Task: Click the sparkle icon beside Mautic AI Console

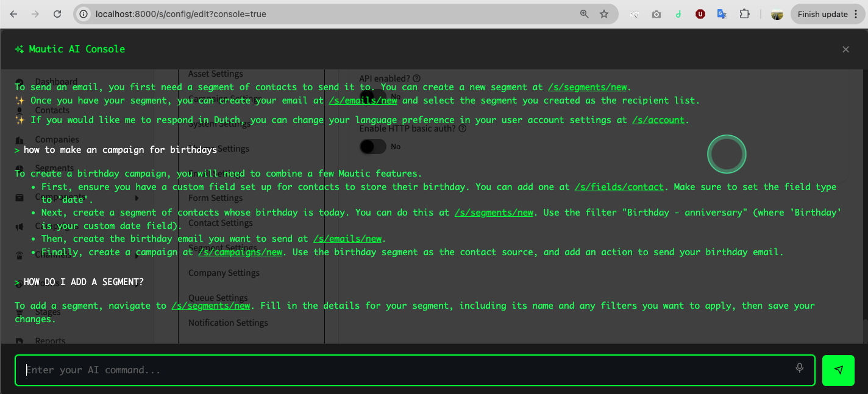Action: pyautogui.click(x=20, y=49)
